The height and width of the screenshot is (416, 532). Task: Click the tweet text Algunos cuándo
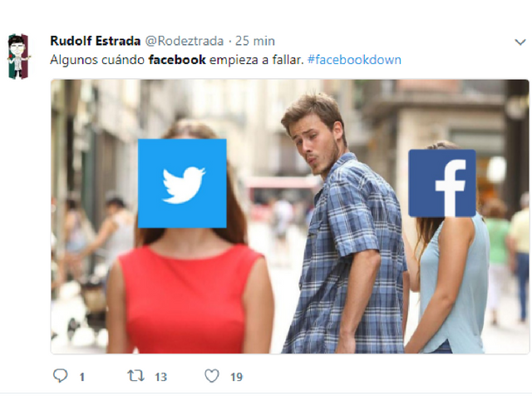(97, 60)
